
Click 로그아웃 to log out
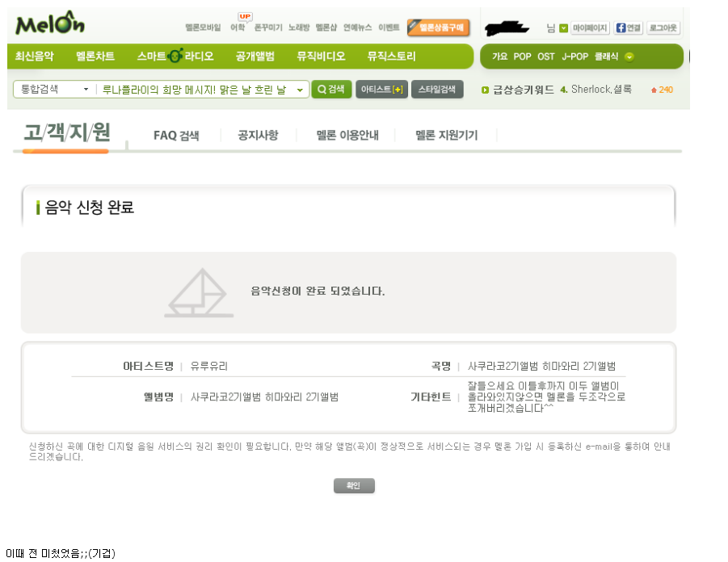(663, 27)
